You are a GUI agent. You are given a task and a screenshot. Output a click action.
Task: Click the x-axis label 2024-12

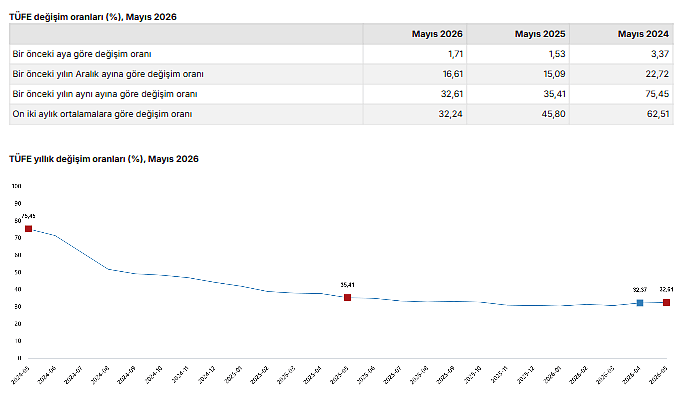[x=207, y=375]
